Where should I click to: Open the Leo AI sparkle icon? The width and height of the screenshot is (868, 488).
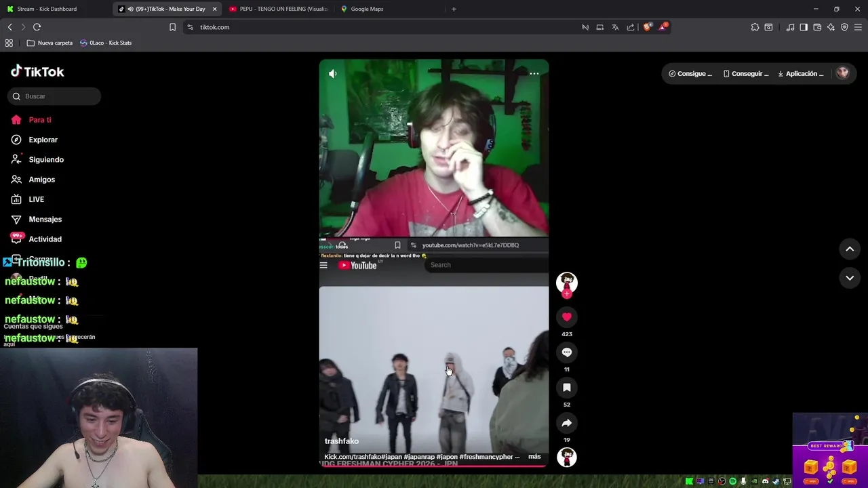[831, 27]
